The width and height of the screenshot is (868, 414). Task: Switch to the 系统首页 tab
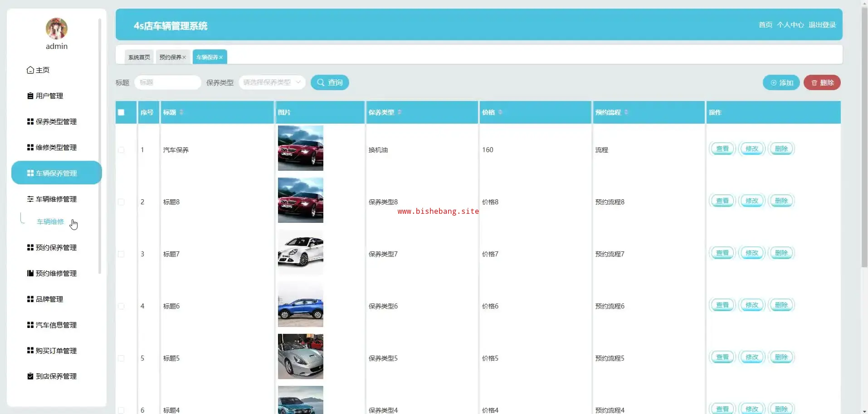tap(139, 58)
